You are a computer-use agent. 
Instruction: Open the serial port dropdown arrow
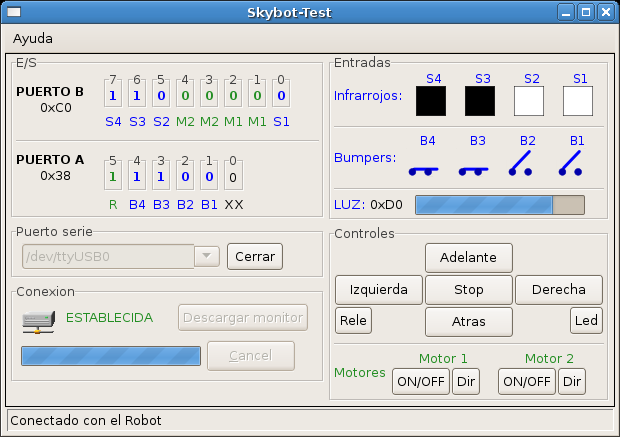pos(206,256)
